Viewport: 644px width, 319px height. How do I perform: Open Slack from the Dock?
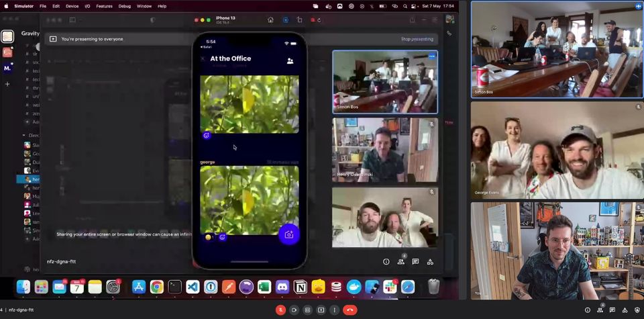pos(390,287)
